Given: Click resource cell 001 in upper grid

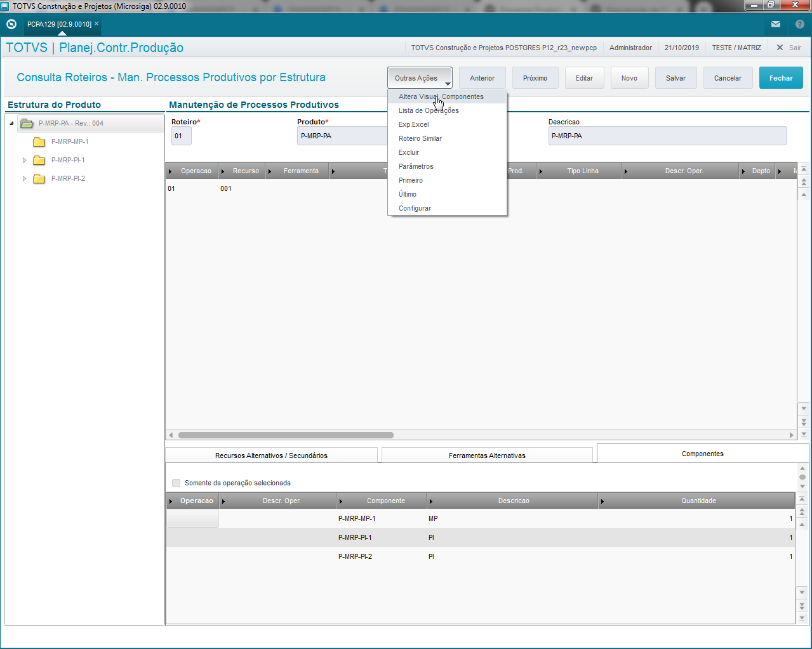Looking at the screenshot, I should [226, 188].
